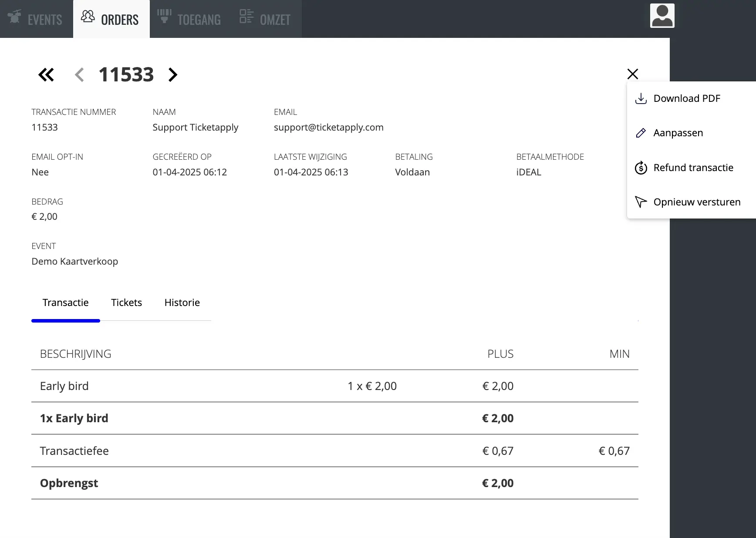
Task: Open the Historie tab
Action: 182,303
